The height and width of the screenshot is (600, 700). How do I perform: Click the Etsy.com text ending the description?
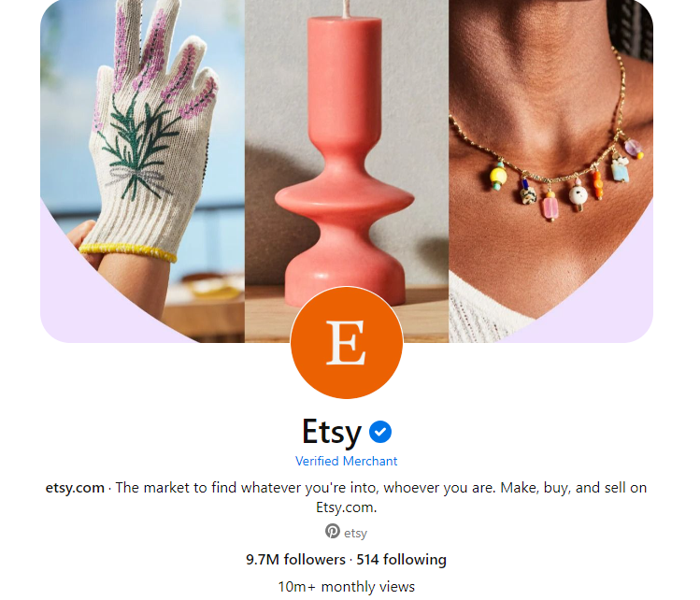[x=347, y=507]
